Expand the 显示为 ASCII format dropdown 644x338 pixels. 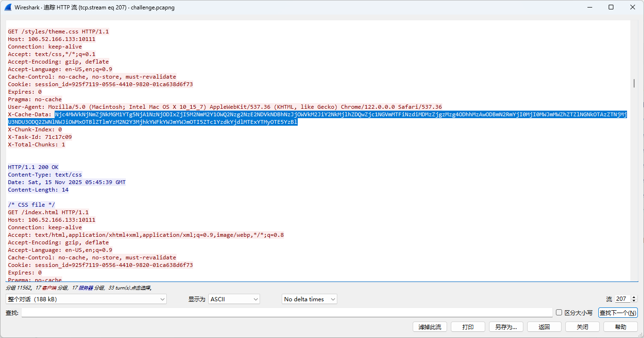click(x=234, y=299)
